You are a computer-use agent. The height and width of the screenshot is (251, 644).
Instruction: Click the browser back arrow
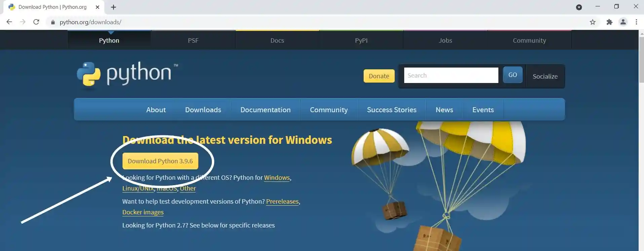9,22
